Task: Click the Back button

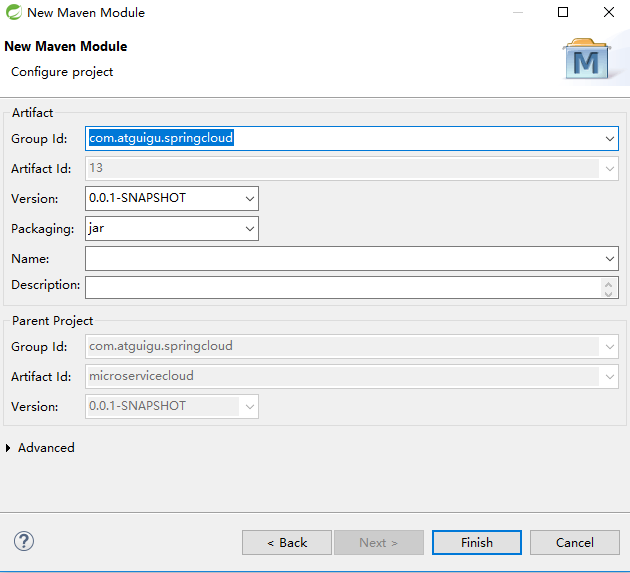Action: (287, 542)
